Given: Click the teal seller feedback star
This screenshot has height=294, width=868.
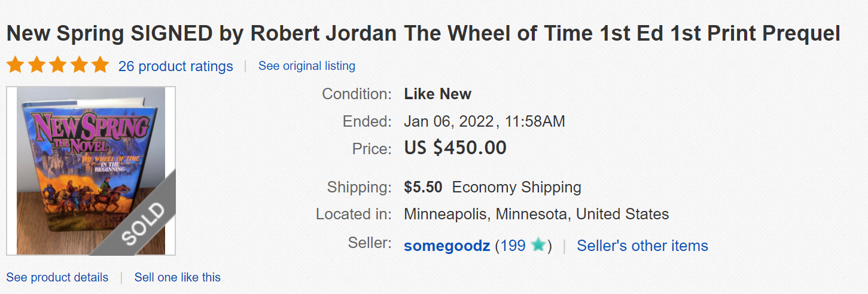Looking at the screenshot, I should [538, 245].
